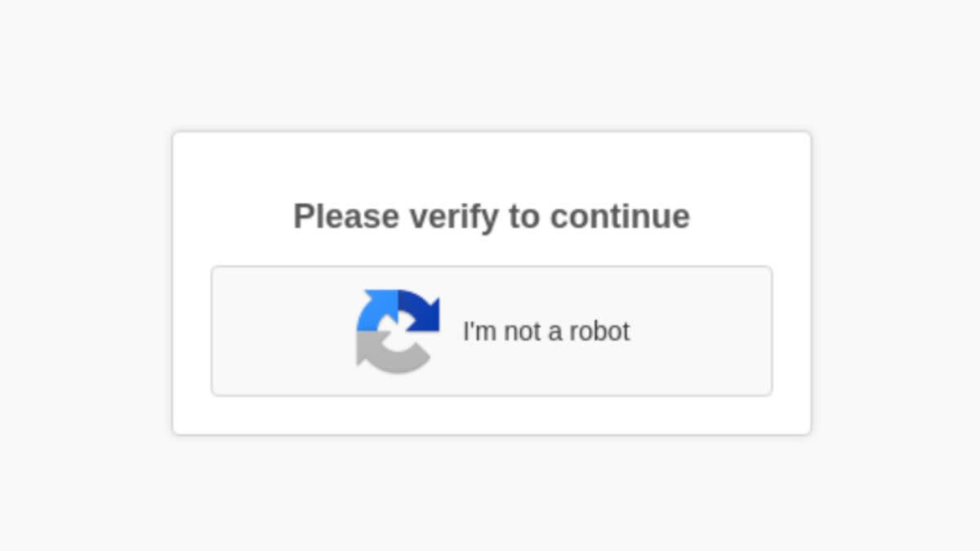The width and height of the screenshot is (980, 551).
Task: Click the captcha container border
Action: [x=491, y=265]
